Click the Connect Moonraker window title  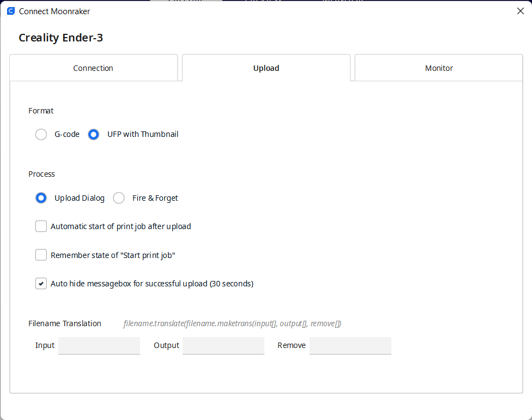55,11
